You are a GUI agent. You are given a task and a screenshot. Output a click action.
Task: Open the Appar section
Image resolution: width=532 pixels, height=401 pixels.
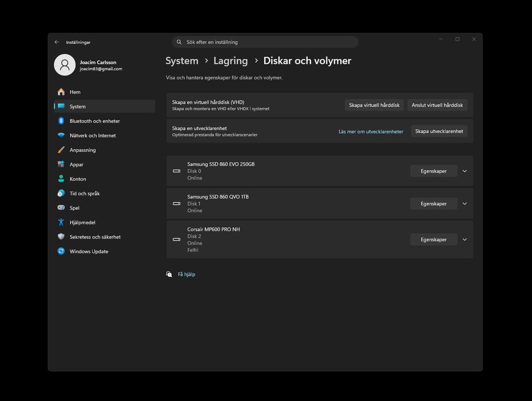(105, 164)
